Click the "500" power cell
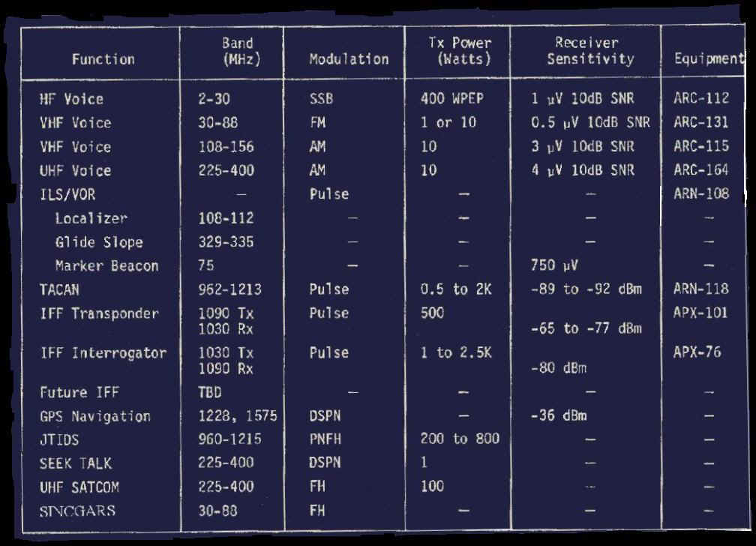This screenshot has width=756, height=546. click(x=432, y=313)
